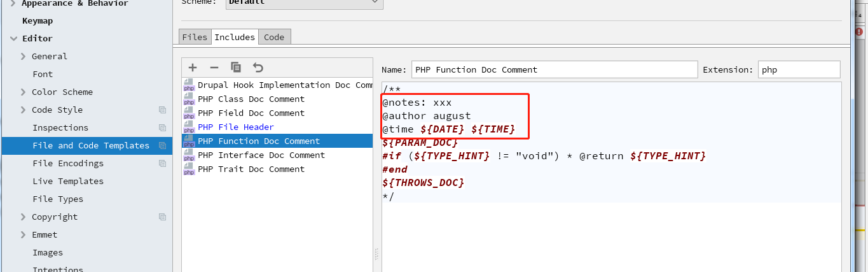Click PHP Interface Doc Comment file icon
The width and height of the screenshot is (868, 272).
tap(189, 155)
